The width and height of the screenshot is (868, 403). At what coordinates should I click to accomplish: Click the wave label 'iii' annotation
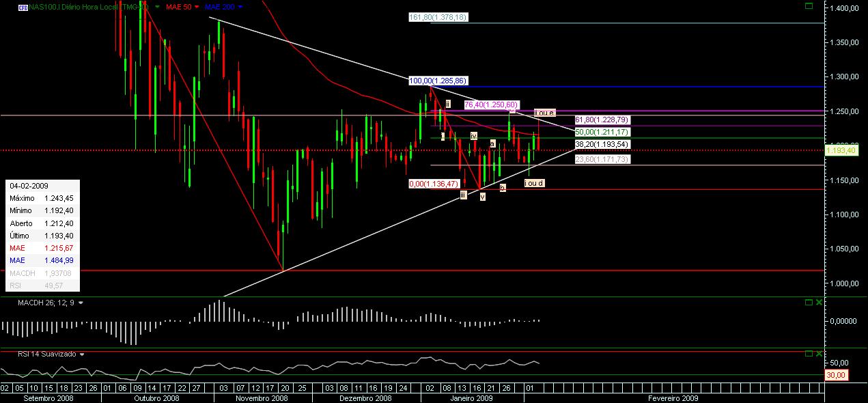463,195
